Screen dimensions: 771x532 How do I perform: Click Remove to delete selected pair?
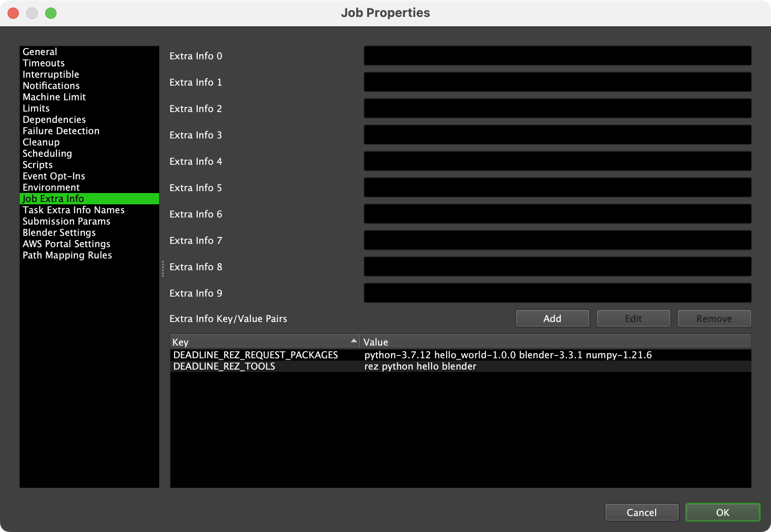point(714,318)
